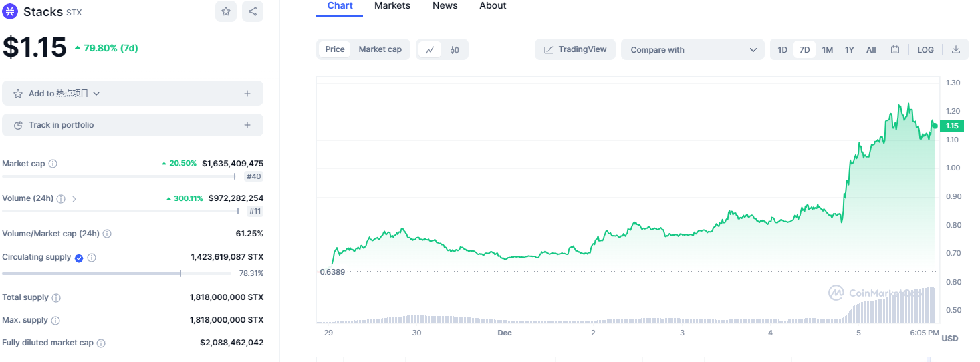
Task: Click the share icon next to Stacks
Action: coord(252,11)
